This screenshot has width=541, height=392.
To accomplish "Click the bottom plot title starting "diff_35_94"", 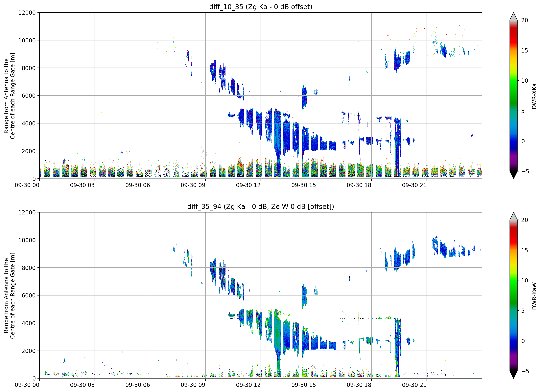I will click(x=260, y=207).
